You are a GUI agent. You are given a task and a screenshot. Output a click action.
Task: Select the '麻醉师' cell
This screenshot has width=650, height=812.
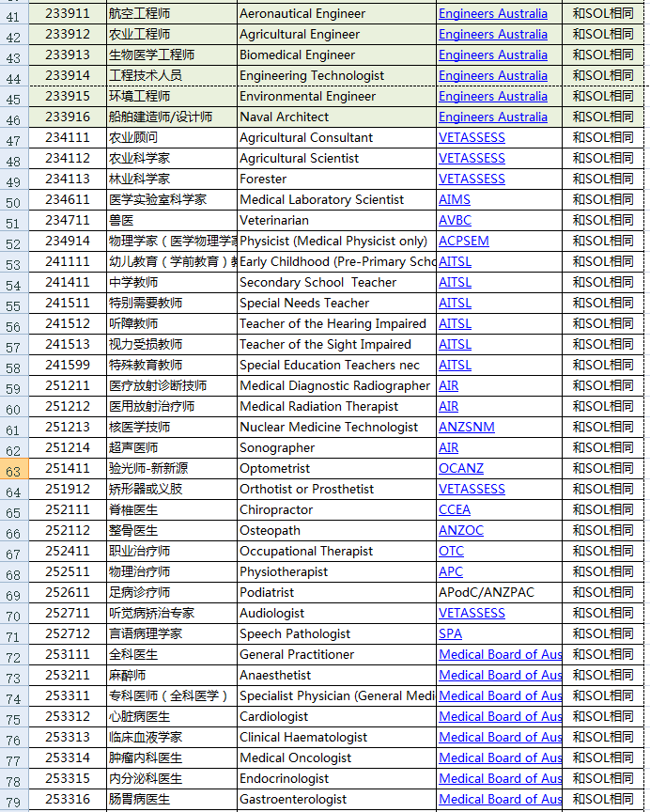[172, 676]
